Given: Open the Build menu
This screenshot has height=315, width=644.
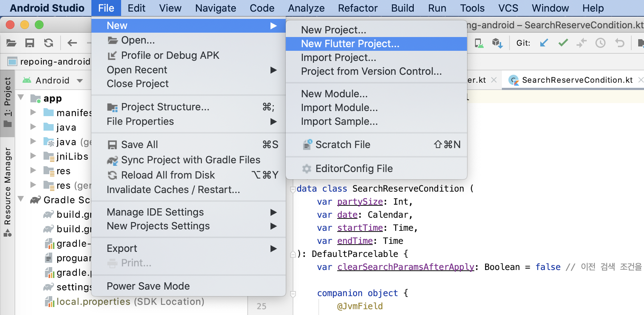Looking at the screenshot, I should tap(402, 8).
